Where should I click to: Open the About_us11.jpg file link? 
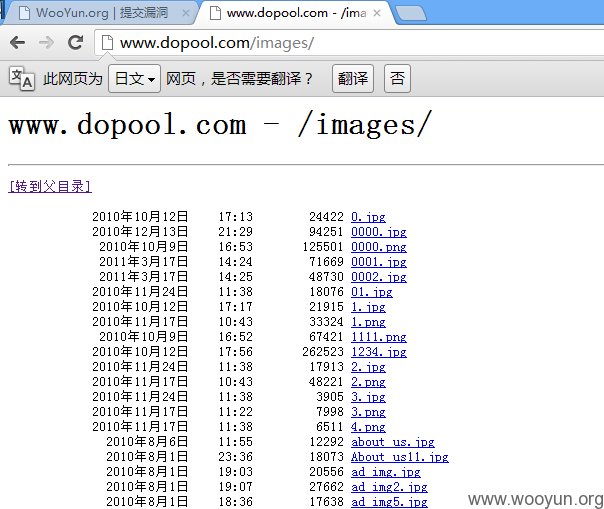click(400, 457)
